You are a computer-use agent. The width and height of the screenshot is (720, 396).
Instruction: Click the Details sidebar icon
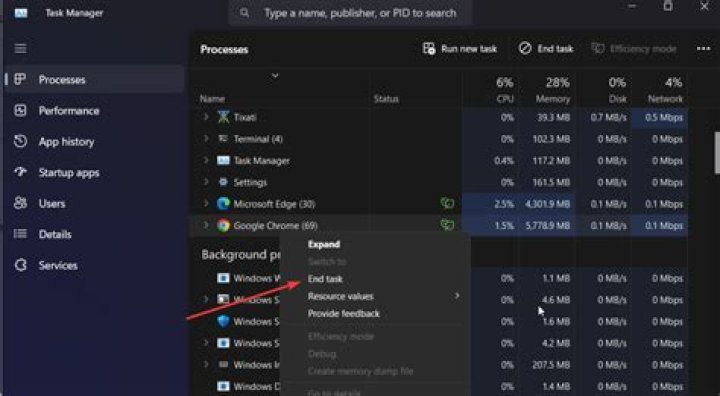[20, 234]
